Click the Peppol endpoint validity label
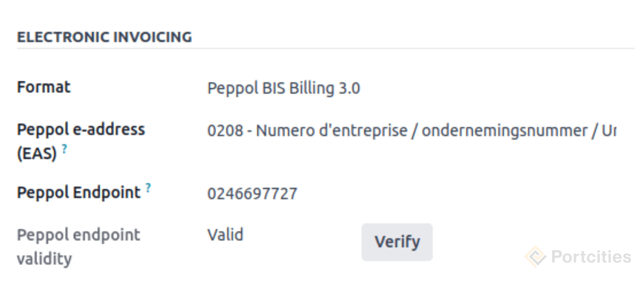Viewport: 644px width, 293px height. [x=78, y=246]
